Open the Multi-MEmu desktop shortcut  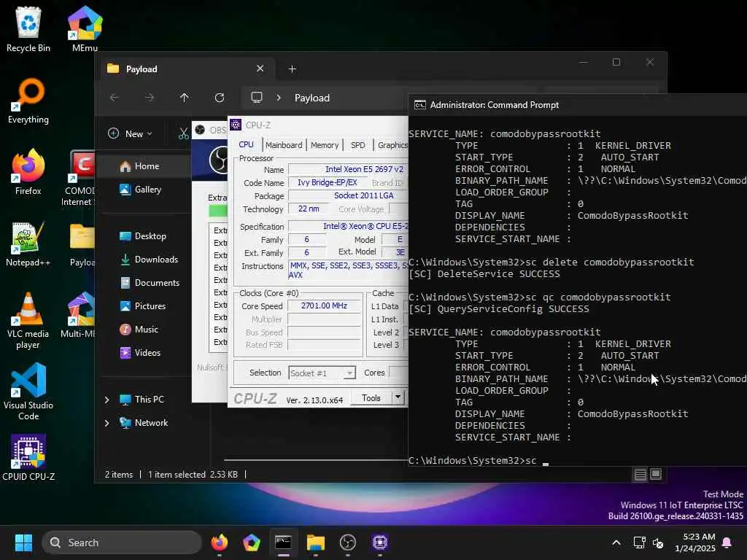coord(79,315)
